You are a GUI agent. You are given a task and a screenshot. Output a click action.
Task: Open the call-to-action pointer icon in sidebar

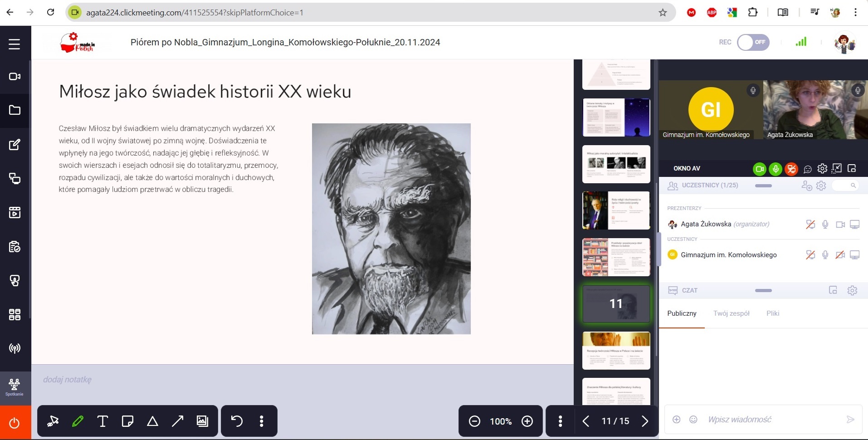click(x=15, y=281)
